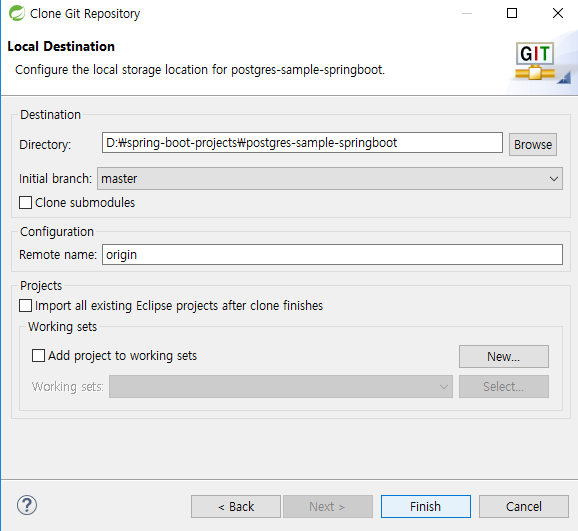Viewport: 578px width, 531px height.
Task: Enable the Clone submodules checkbox
Action: tap(25, 202)
